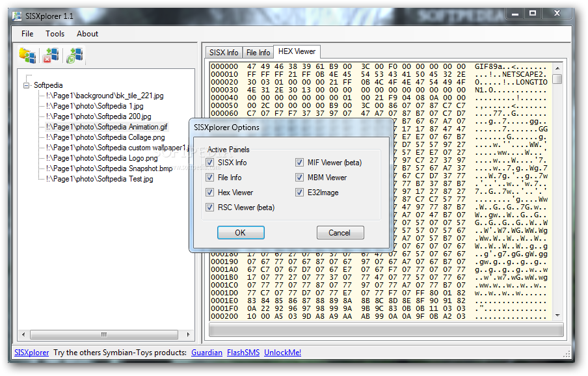Click the NETSCAPE2. ASCII text in hex viewer
Viewport: 588px width, 376px height.
click(x=525, y=75)
